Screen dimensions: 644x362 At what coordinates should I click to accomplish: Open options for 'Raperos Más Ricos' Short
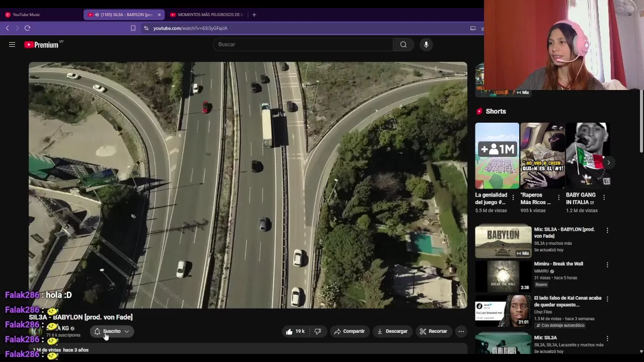click(558, 198)
